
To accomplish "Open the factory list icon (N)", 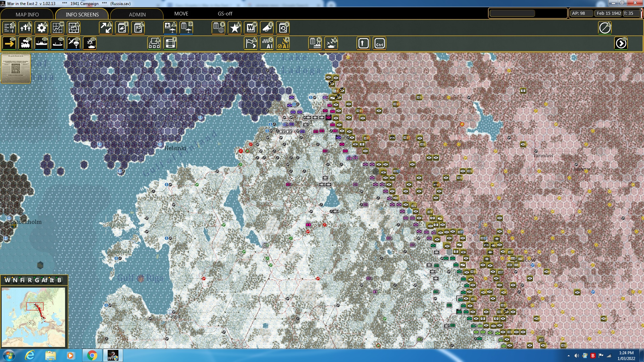I will (315, 44).
